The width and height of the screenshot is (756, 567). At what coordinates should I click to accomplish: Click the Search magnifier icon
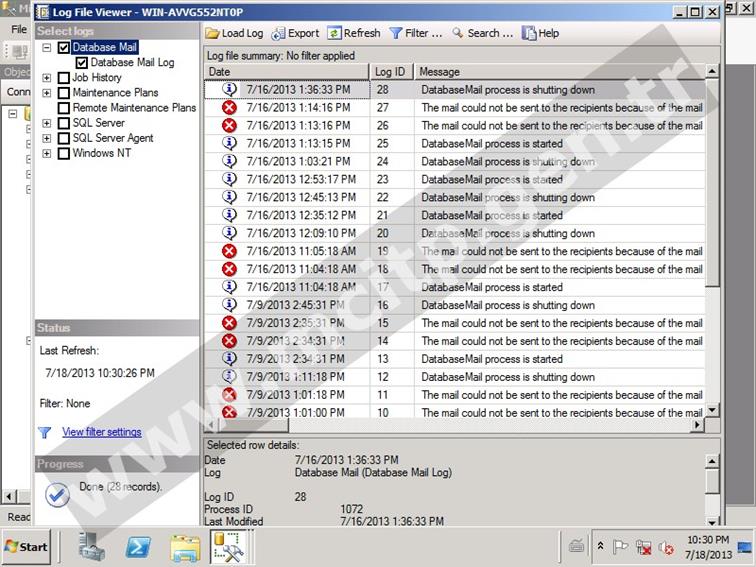[458, 33]
